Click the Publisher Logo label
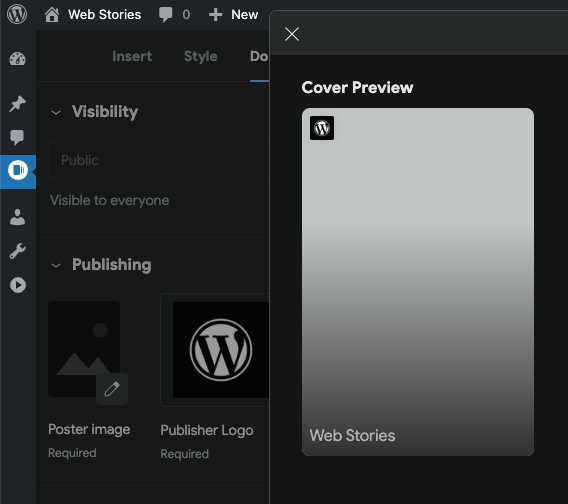Image resolution: width=568 pixels, height=504 pixels. pos(207,430)
